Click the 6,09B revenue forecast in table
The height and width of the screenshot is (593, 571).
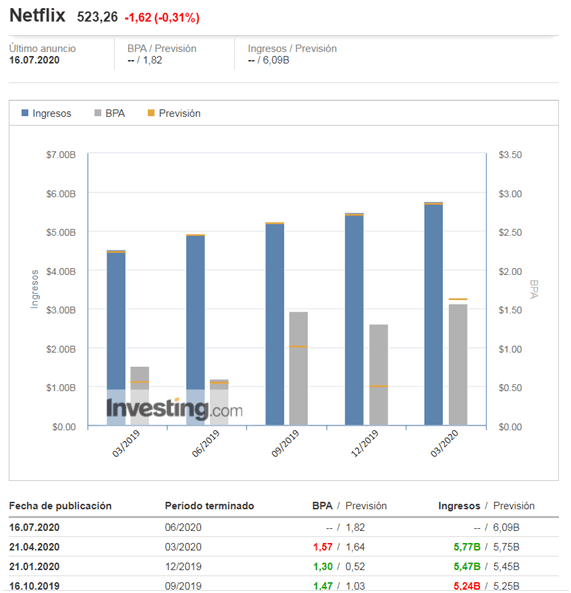(x=506, y=527)
